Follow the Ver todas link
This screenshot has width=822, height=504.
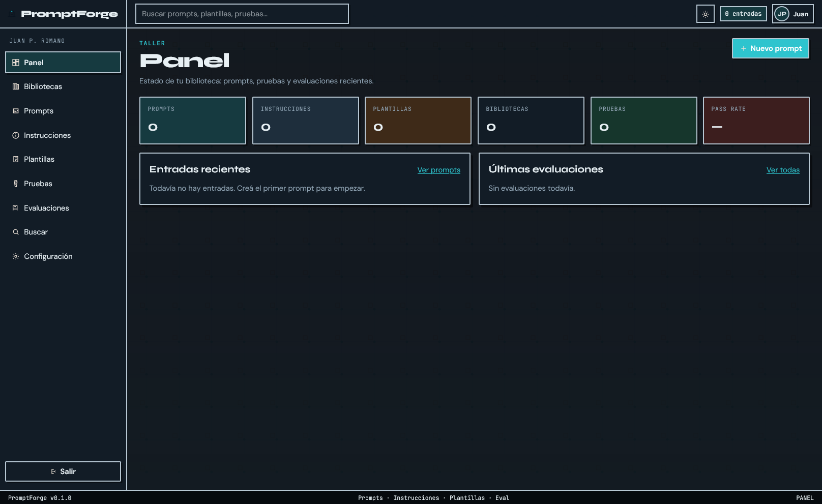[x=783, y=170]
